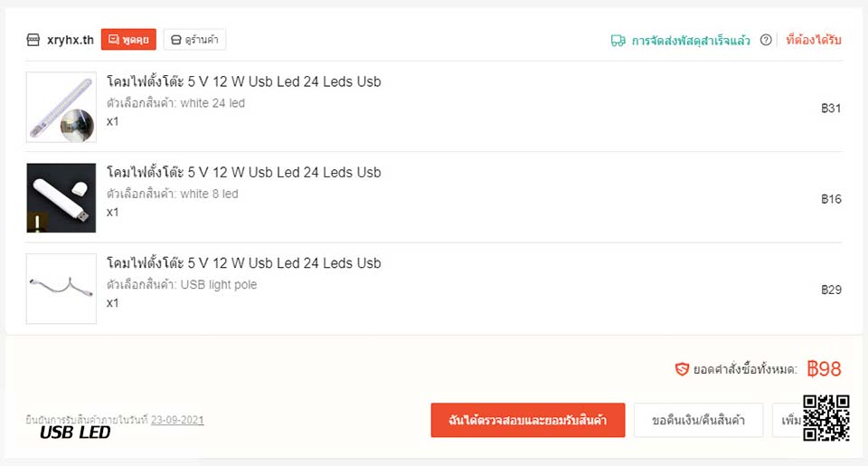Confirm order received with the orange button
The width and height of the screenshot is (868, 466).
pos(528,420)
